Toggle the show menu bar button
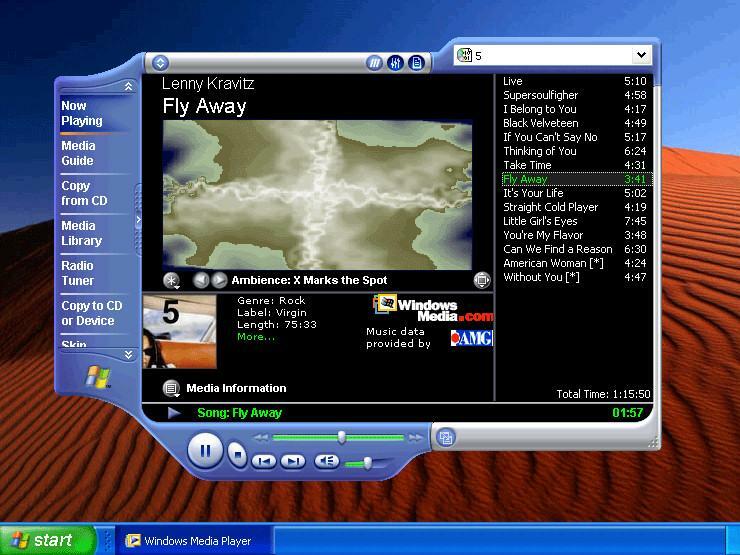The width and height of the screenshot is (740, 555). click(160, 63)
